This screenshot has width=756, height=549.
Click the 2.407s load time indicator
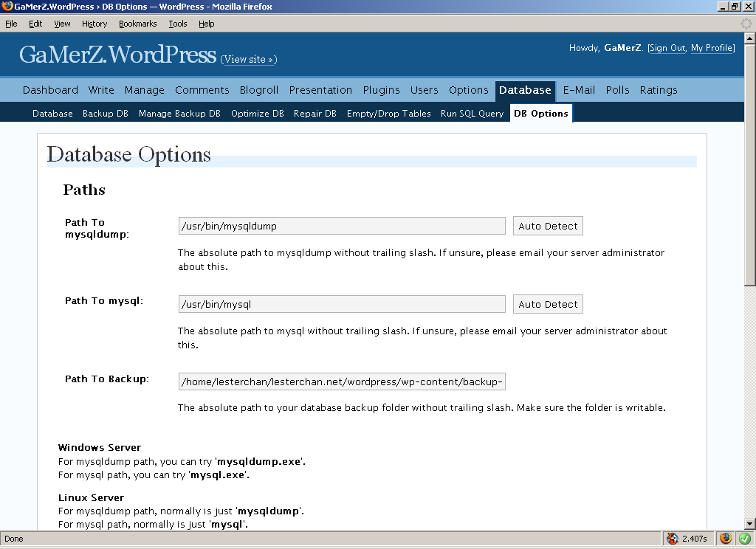[695, 539]
